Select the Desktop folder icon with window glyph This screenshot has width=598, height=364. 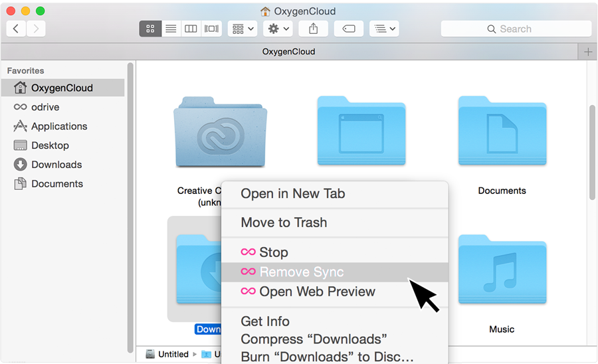[x=361, y=130]
